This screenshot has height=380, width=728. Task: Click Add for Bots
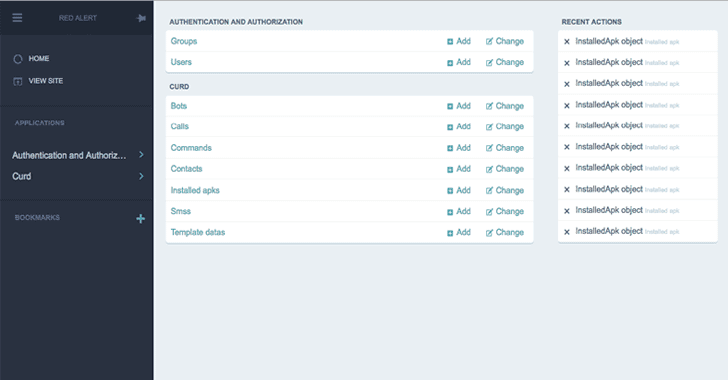tap(459, 106)
